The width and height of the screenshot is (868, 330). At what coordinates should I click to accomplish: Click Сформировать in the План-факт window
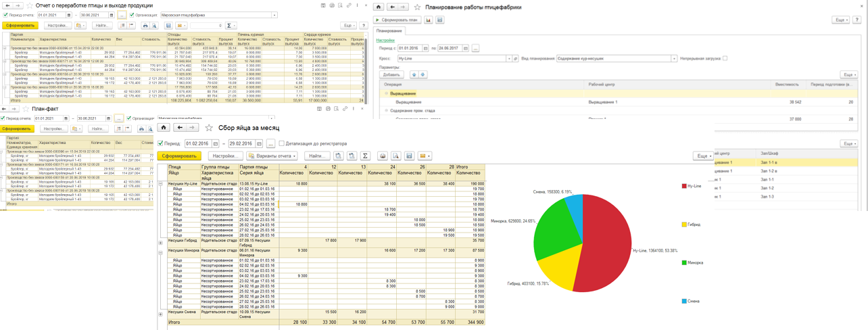point(17,128)
